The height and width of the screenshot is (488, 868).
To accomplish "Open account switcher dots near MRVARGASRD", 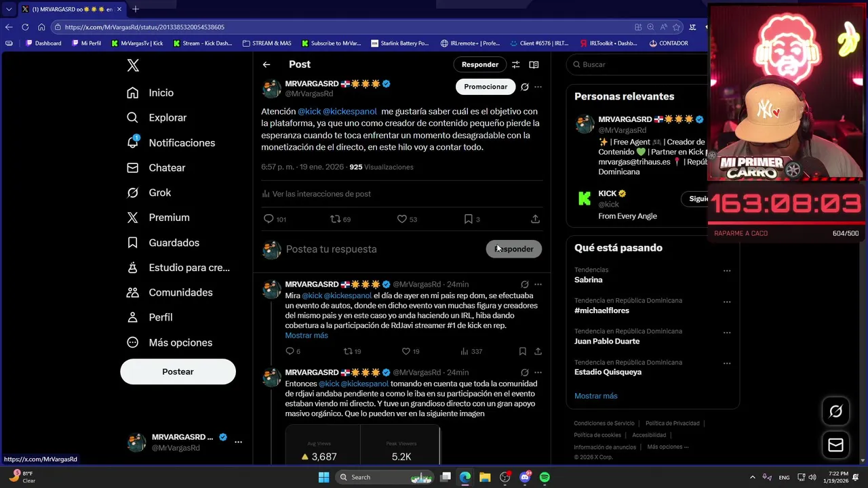I will pyautogui.click(x=238, y=442).
